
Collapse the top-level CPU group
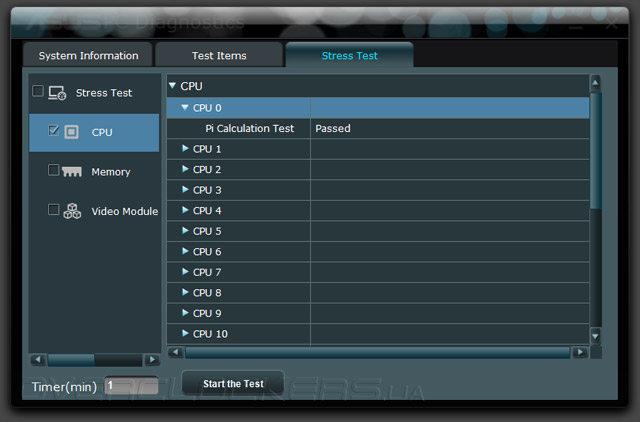click(x=173, y=86)
